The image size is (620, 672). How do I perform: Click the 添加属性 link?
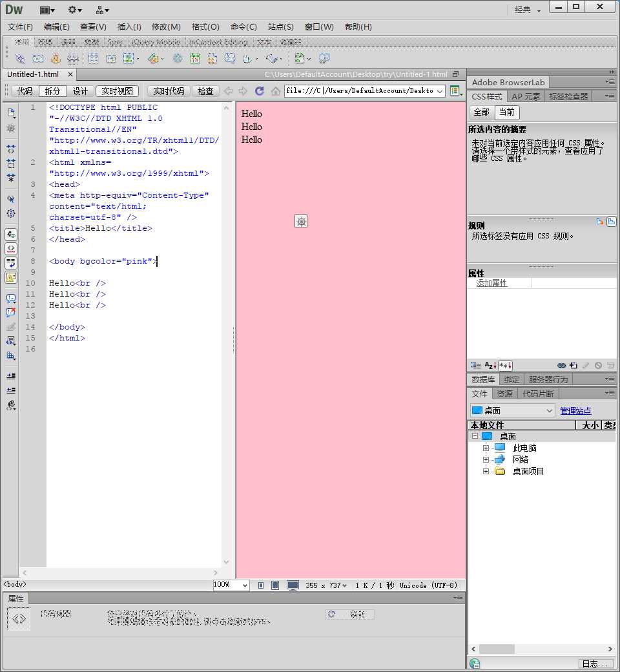pos(491,283)
